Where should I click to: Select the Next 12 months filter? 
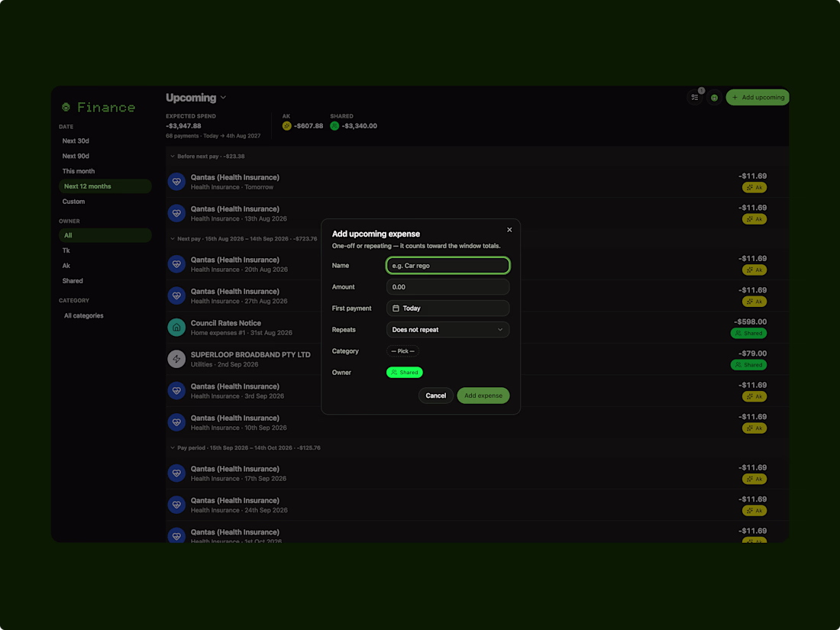(105, 186)
